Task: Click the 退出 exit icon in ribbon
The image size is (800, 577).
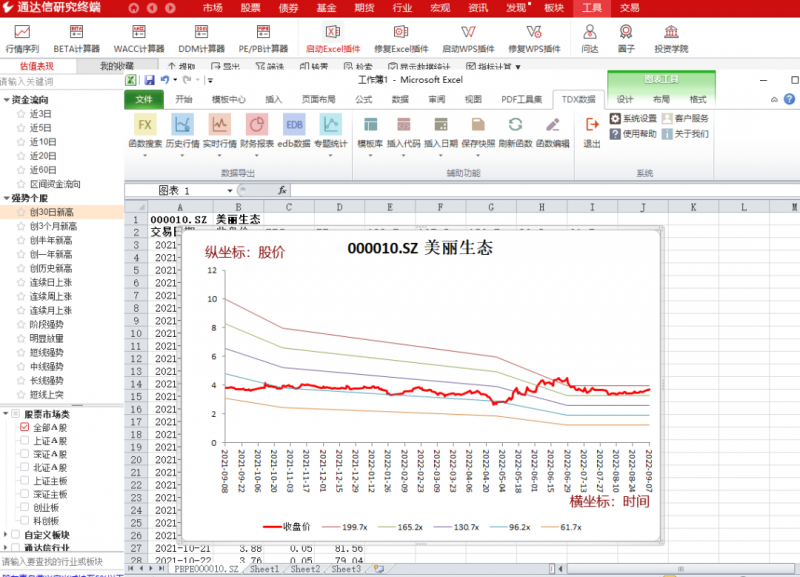Action: coord(592,124)
